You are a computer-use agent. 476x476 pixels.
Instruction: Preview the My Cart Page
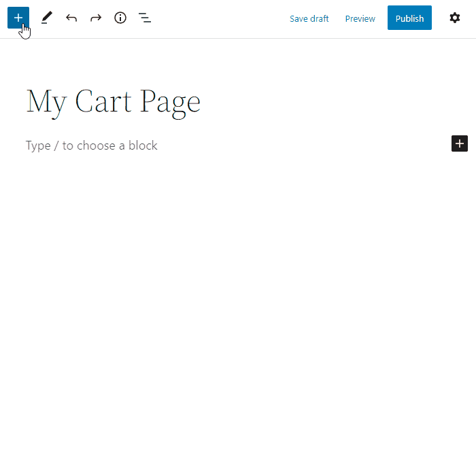(x=360, y=18)
